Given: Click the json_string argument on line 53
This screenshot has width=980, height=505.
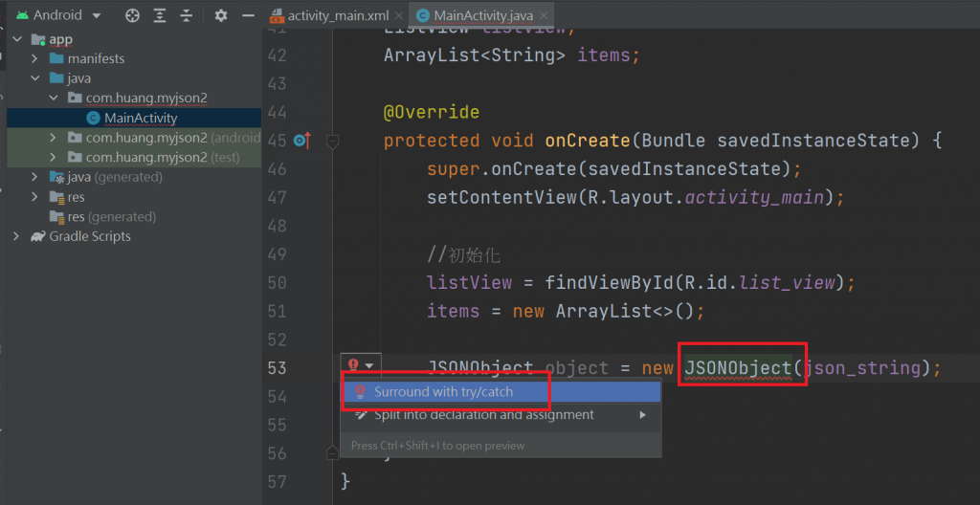Looking at the screenshot, I should pyautogui.click(x=862, y=367).
